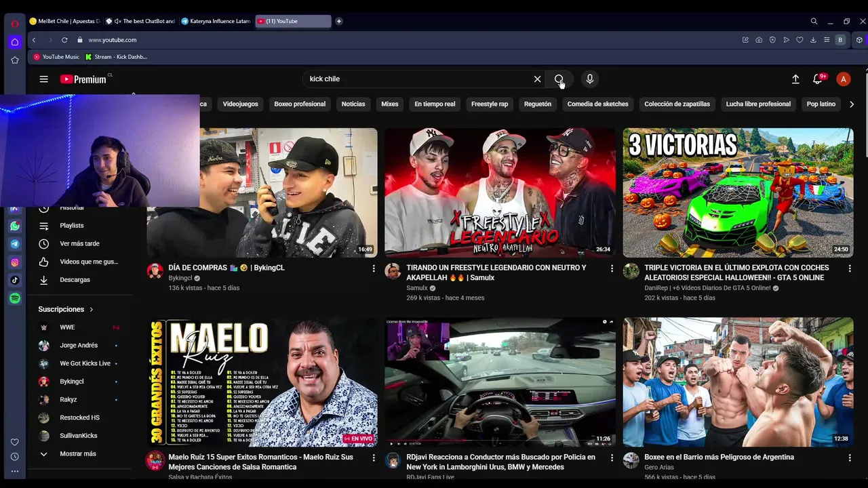Open the Create upload icon
Image resolution: width=868 pixels, height=488 pixels.
coord(795,79)
